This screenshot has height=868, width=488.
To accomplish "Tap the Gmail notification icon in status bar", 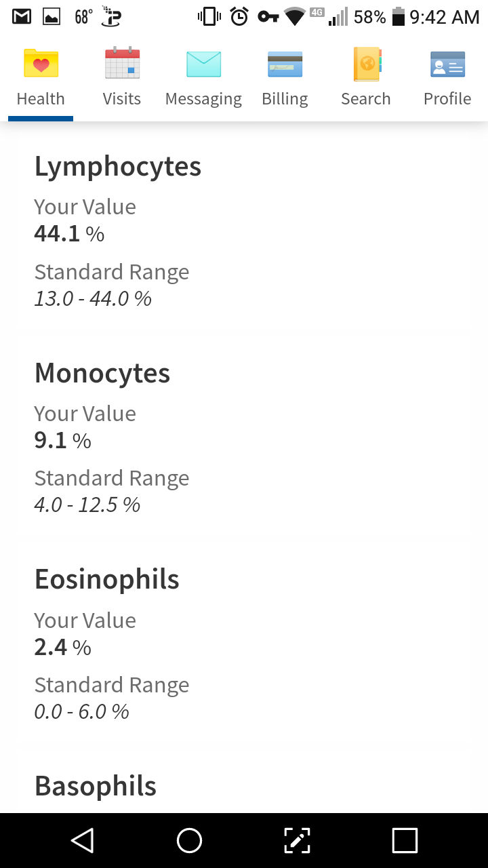I will (x=22, y=17).
